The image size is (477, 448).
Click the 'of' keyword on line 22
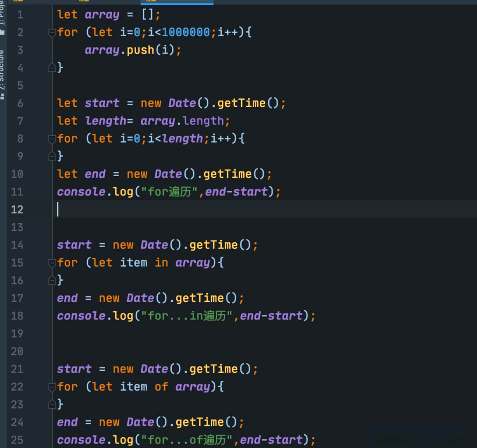click(x=161, y=387)
